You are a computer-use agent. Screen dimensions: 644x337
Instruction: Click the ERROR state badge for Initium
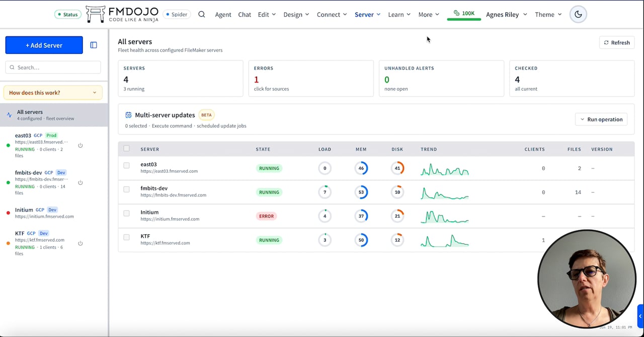click(x=266, y=216)
